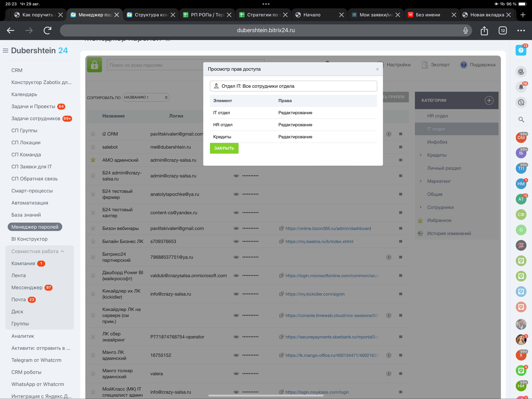Reveal password for Манго толкер админский
The width and height of the screenshot is (532, 399).
click(236, 374)
